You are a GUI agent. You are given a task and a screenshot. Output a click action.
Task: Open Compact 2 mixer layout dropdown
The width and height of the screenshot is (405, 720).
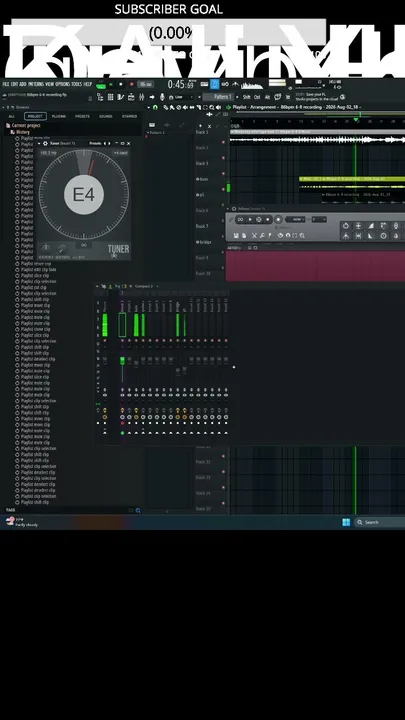point(146,286)
